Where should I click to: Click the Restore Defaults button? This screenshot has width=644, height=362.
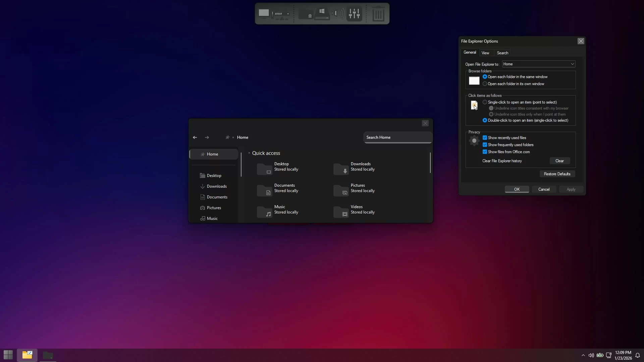click(x=557, y=174)
